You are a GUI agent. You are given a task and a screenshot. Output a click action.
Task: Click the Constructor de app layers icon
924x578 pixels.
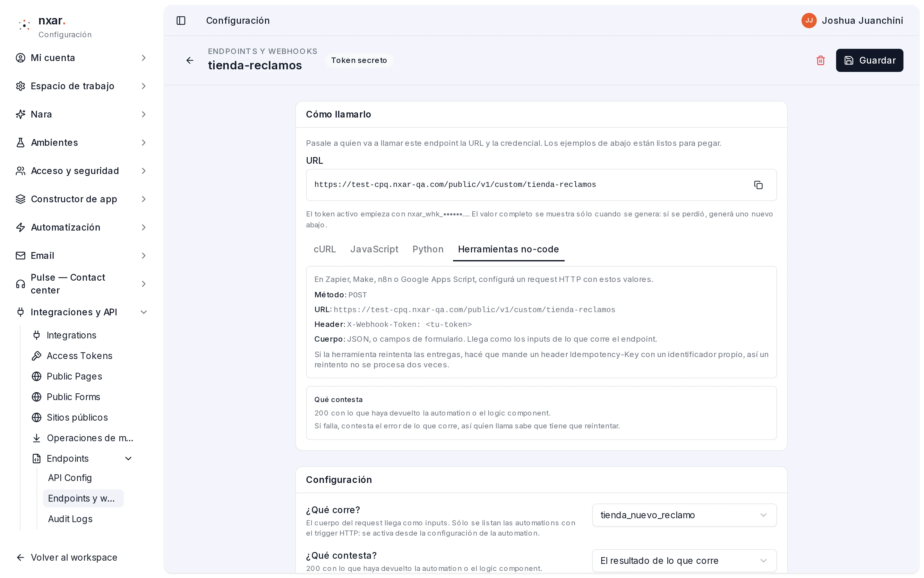pos(21,199)
